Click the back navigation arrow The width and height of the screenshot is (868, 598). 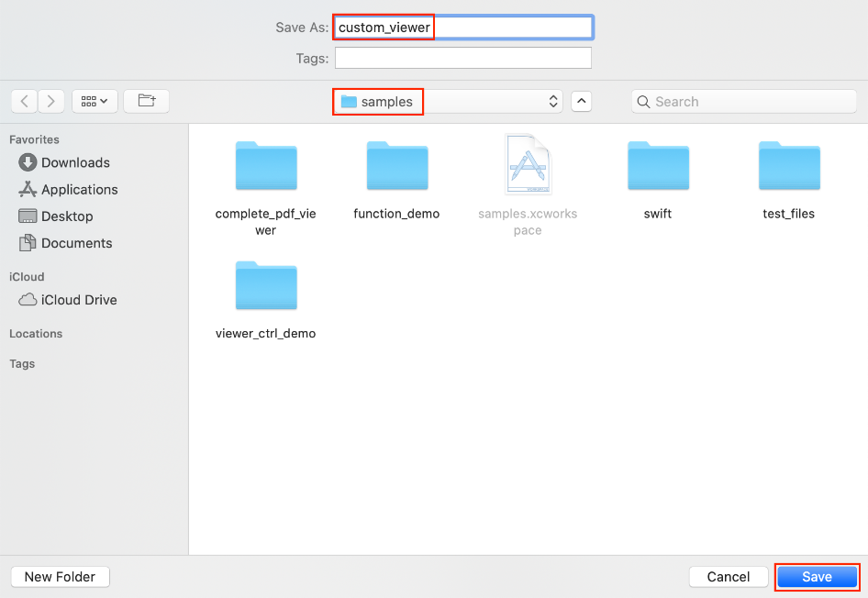tap(24, 101)
